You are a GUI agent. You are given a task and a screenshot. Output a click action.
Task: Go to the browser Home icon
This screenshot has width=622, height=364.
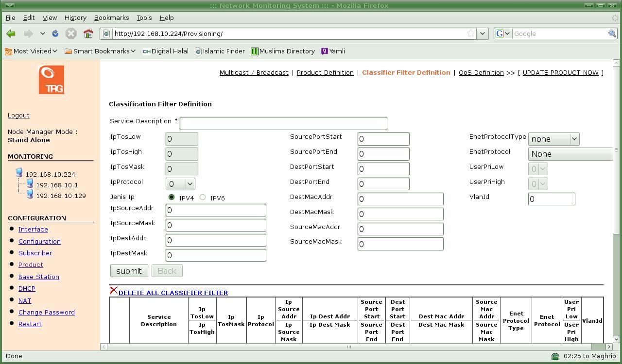pyautogui.click(x=88, y=33)
